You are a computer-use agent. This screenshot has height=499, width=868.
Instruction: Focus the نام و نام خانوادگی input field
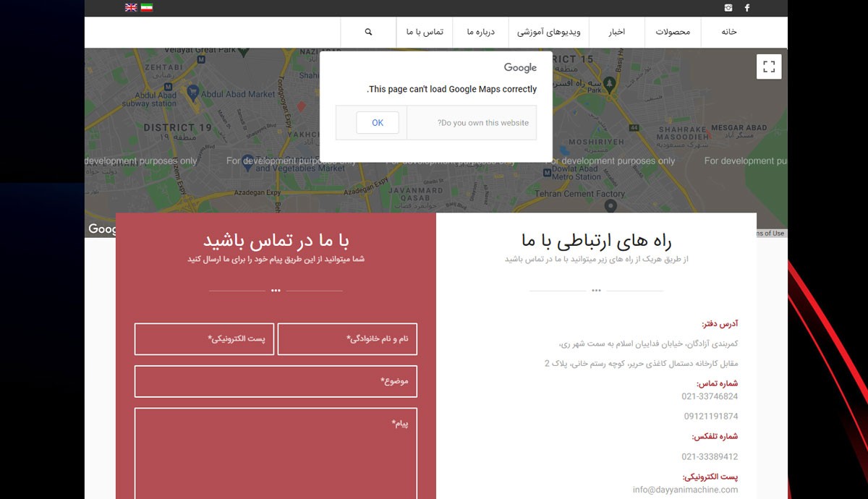point(347,339)
